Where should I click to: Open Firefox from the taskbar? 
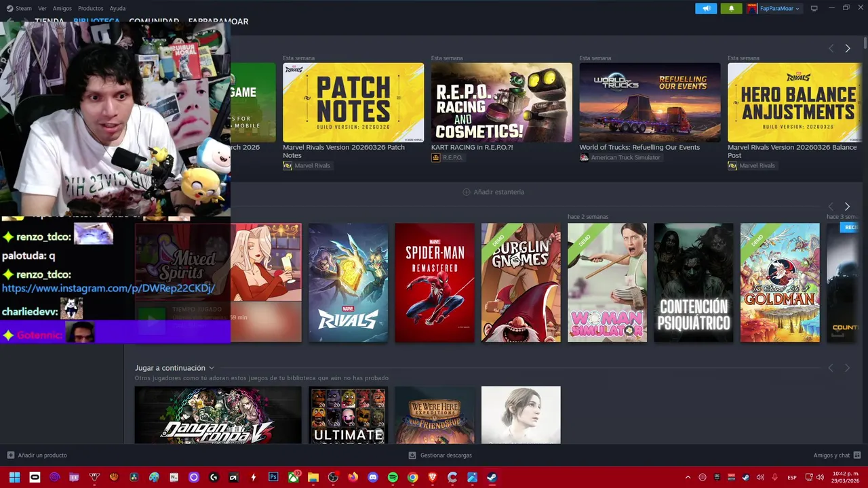tap(353, 477)
